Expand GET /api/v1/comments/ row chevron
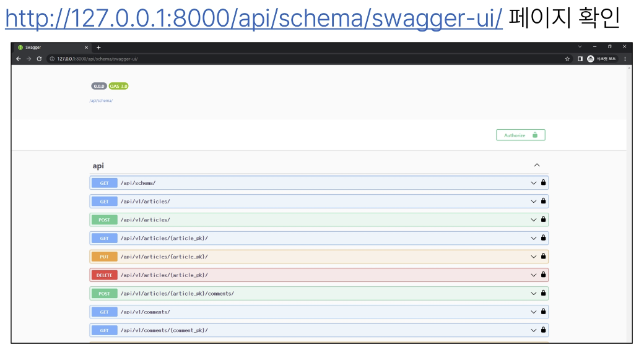644x350 pixels. tap(534, 312)
